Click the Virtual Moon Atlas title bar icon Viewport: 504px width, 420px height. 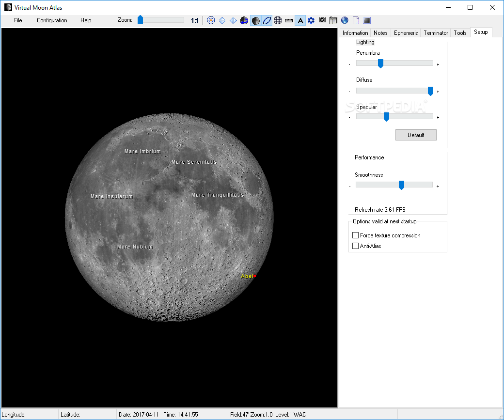click(8, 7)
